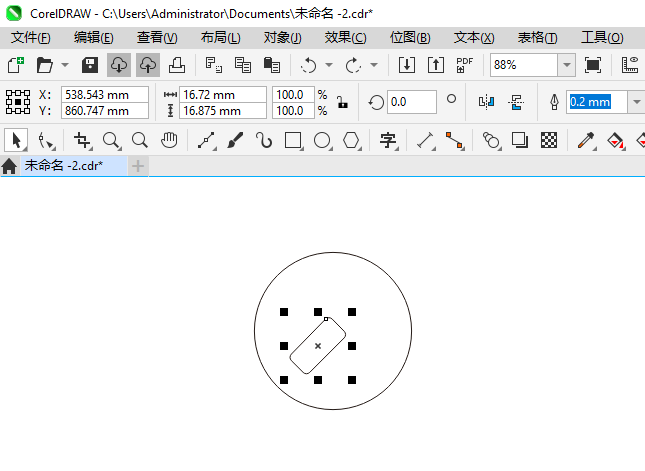Click the rotation angle field 0.0
Image resolution: width=645 pixels, height=471 pixels.
tap(411, 102)
